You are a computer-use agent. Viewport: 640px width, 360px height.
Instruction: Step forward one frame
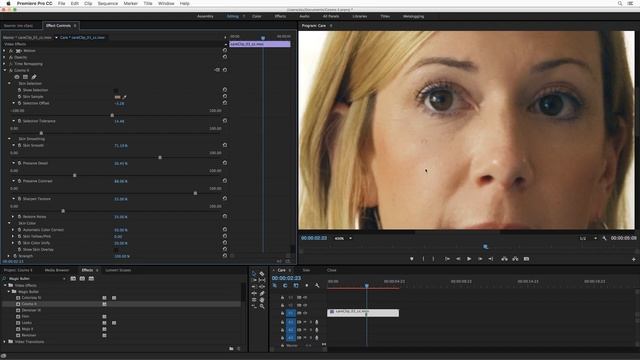coord(480,259)
